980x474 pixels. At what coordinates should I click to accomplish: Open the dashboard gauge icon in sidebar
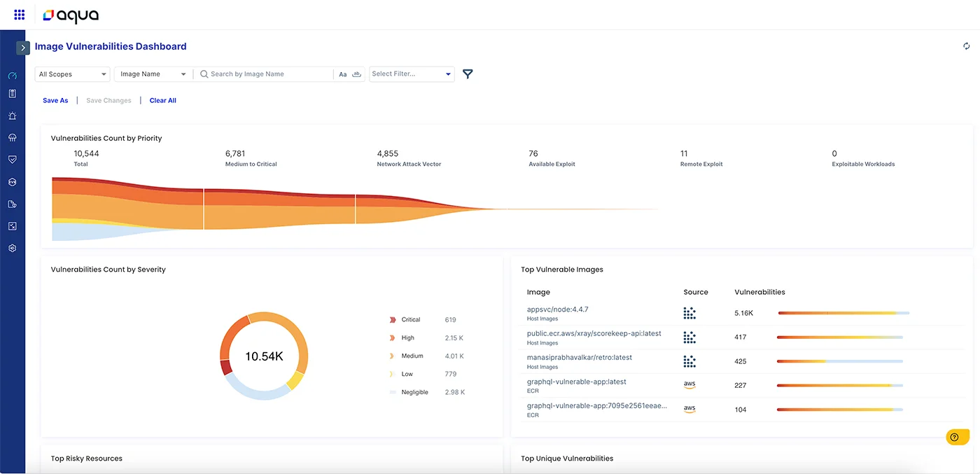(12, 75)
